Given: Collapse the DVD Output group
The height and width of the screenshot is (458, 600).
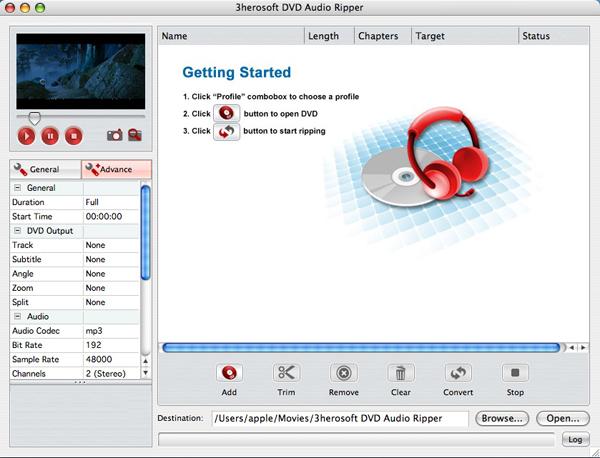Looking at the screenshot, I should pos(18,231).
